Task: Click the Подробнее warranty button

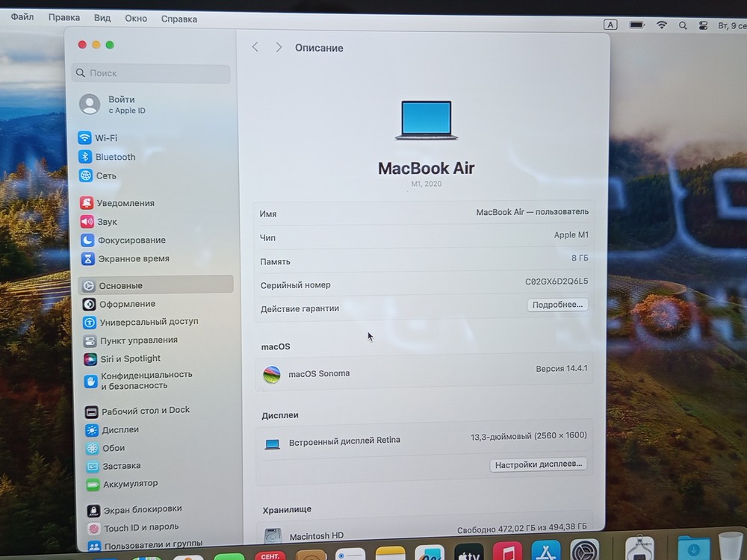Action: 557,305
